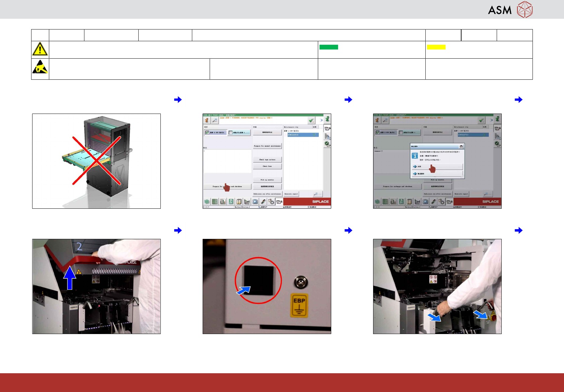Click bar chart statistics icon in screen without dialog
Image resolution: width=564 pixels, height=392 pixels.
[223, 201]
